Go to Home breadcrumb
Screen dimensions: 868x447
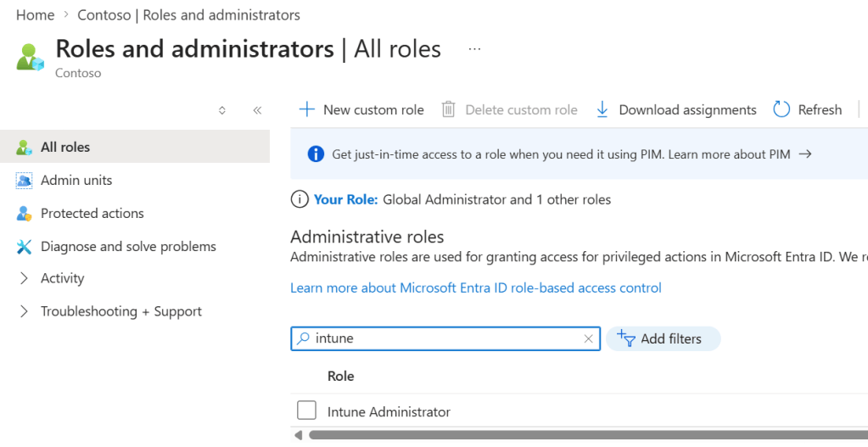35,15
